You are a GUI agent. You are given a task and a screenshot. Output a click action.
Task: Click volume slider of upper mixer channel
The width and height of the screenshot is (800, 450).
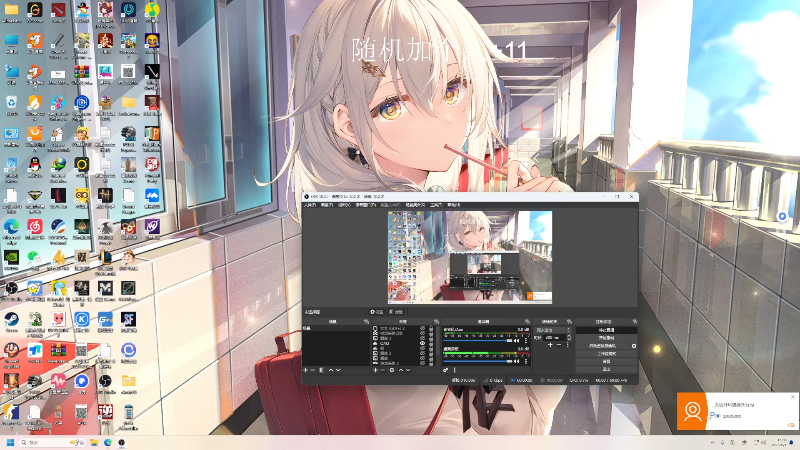(x=478, y=340)
